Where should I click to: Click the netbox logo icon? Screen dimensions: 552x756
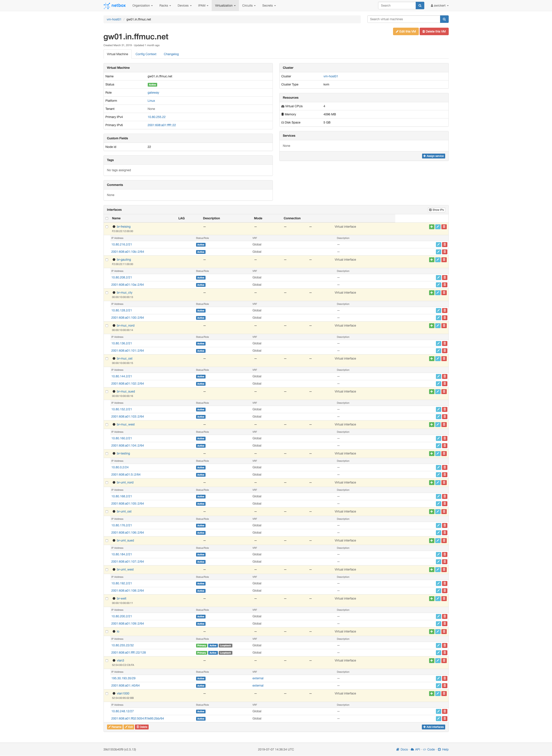point(107,6)
